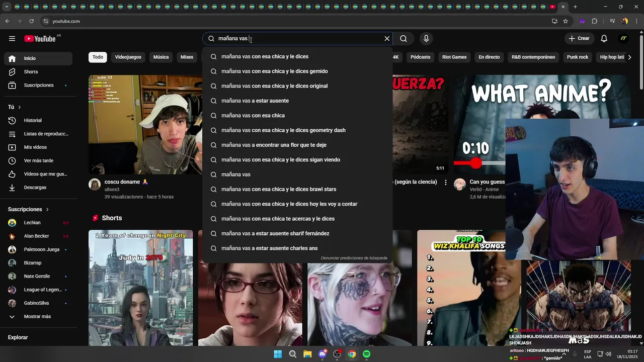Open Alan Becker channel subscription

(38, 236)
